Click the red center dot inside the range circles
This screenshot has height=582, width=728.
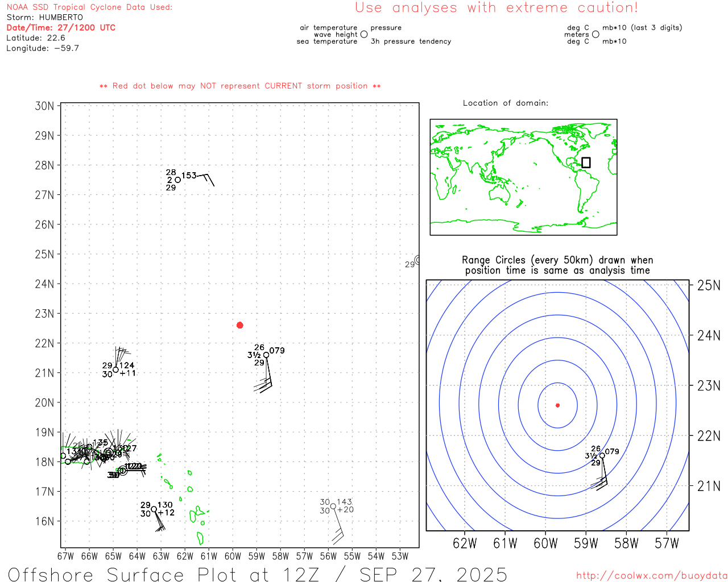pos(557,405)
